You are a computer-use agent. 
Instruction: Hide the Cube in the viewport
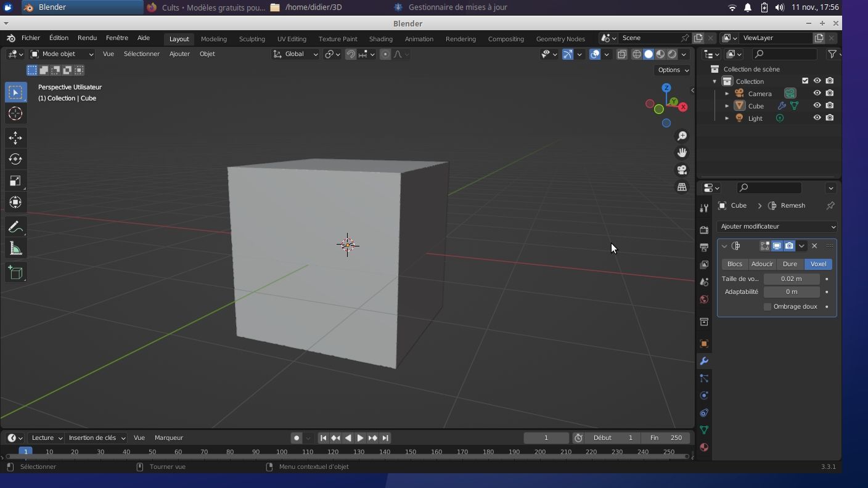point(817,105)
